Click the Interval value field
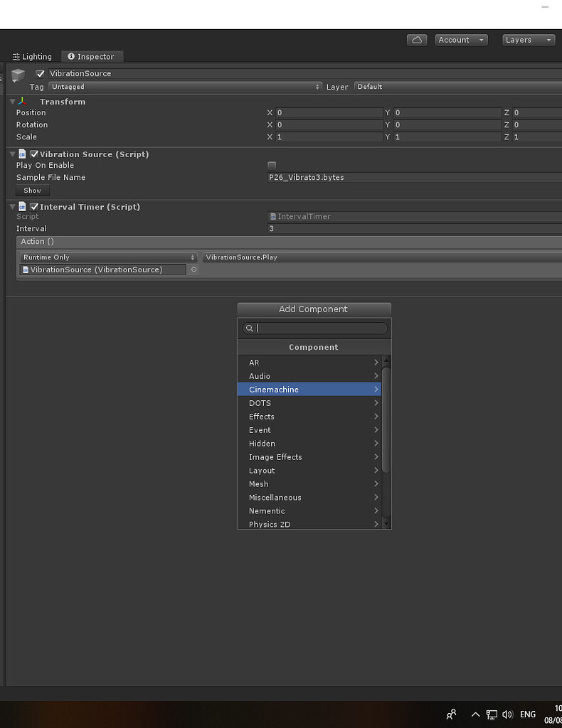This screenshot has height=728, width=562. pos(414,228)
